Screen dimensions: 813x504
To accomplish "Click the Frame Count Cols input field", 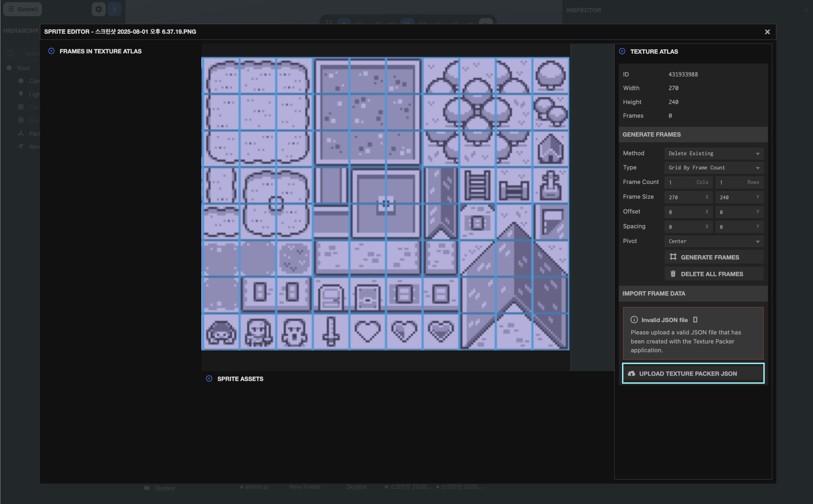I will pyautogui.click(x=688, y=182).
